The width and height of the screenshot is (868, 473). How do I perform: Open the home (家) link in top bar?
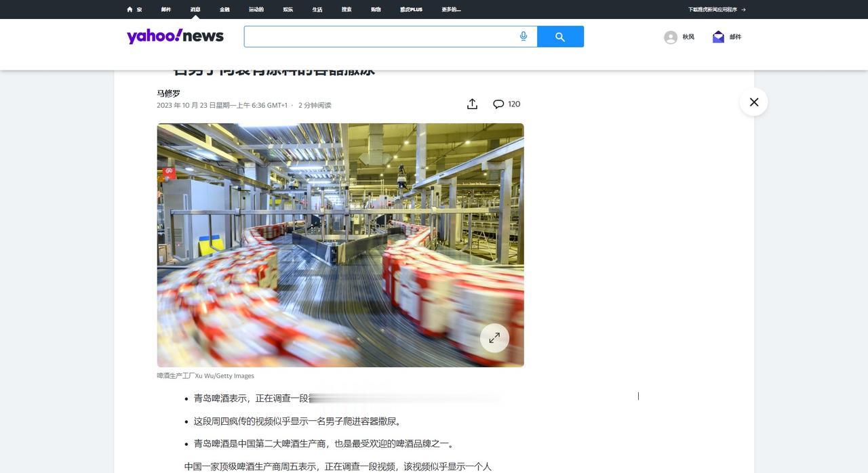point(134,9)
